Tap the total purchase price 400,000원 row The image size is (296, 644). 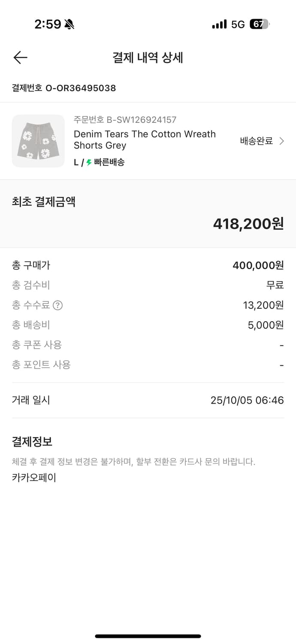[x=148, y=265]
